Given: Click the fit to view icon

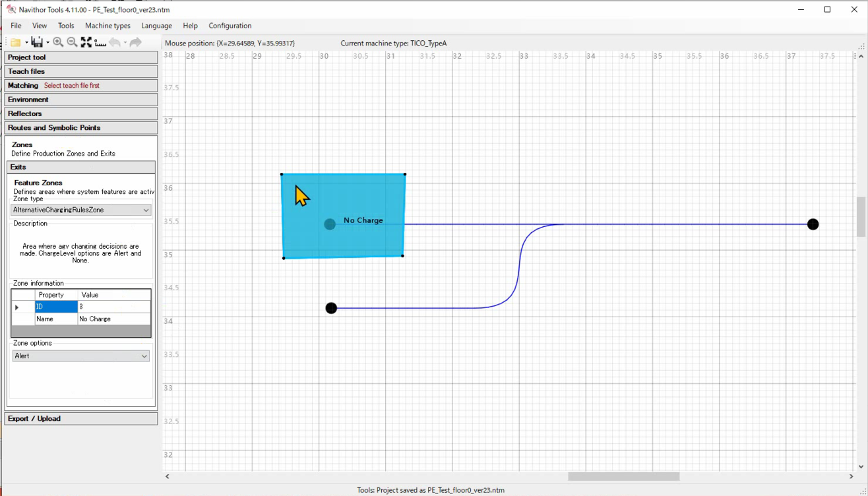Looking at the screenshot, I should [x=86, y=42].
